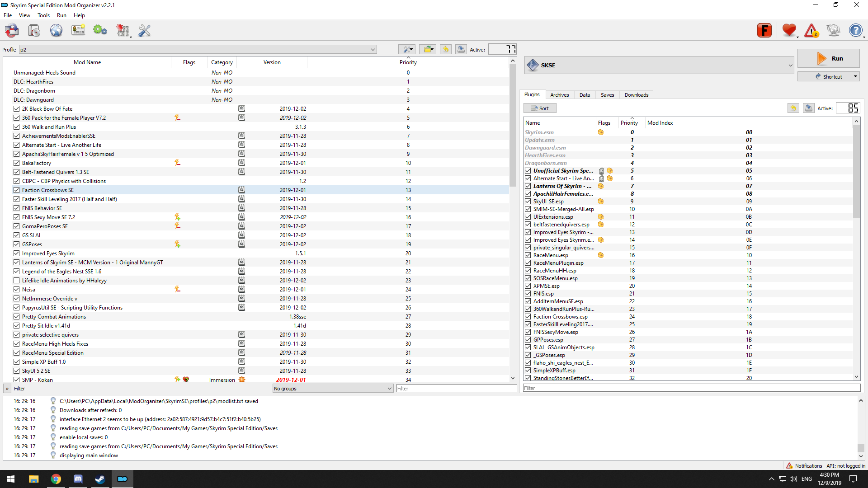Uncheck the SkyUI_SE.esp plugin

528,202
